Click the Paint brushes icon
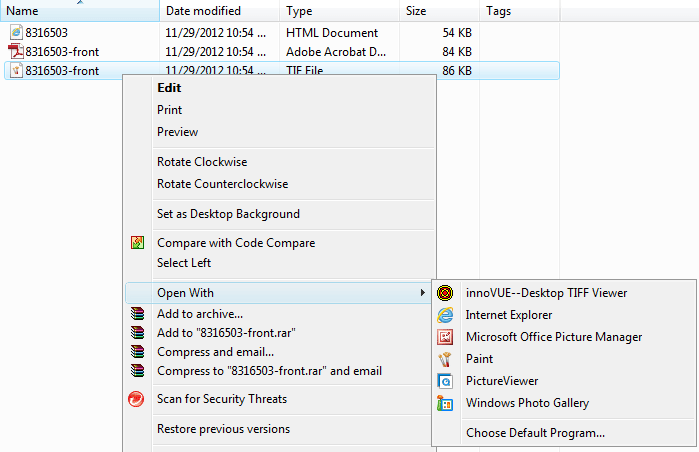 pos(445,359)
